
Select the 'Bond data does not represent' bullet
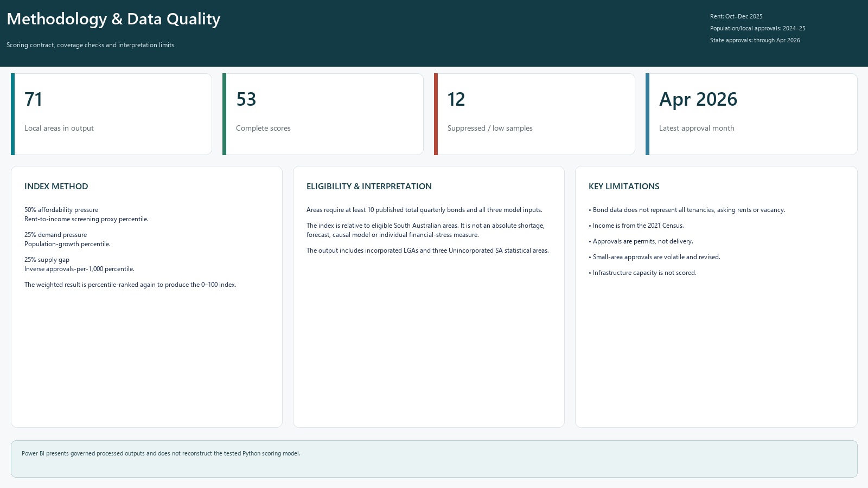tap(687, 210)
